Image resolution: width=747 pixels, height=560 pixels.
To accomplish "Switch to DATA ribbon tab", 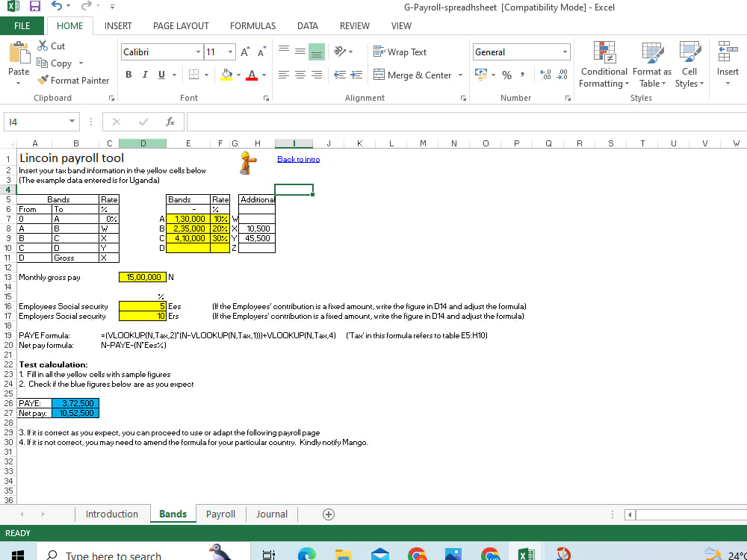I will 307,25.
